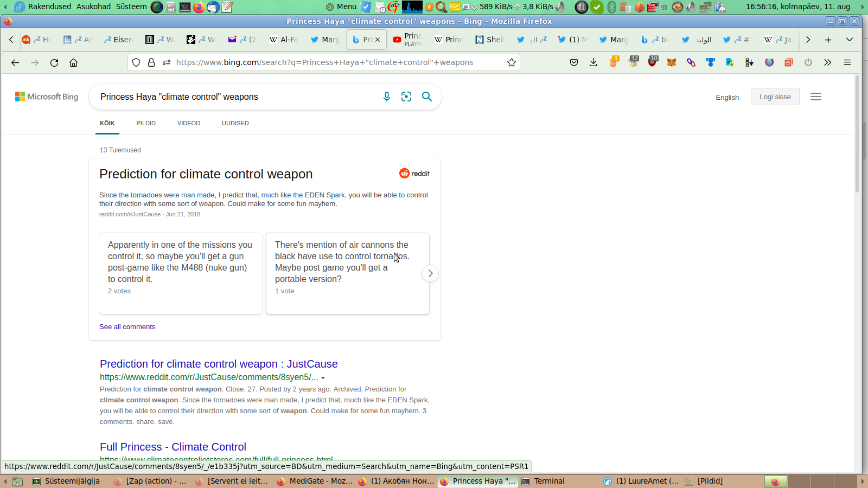Image resolution: width=868 pixels, height=488 pixels.
Task: Open the Firefox downloads panel
Action: pyautogui.click(x=593, y=62)
